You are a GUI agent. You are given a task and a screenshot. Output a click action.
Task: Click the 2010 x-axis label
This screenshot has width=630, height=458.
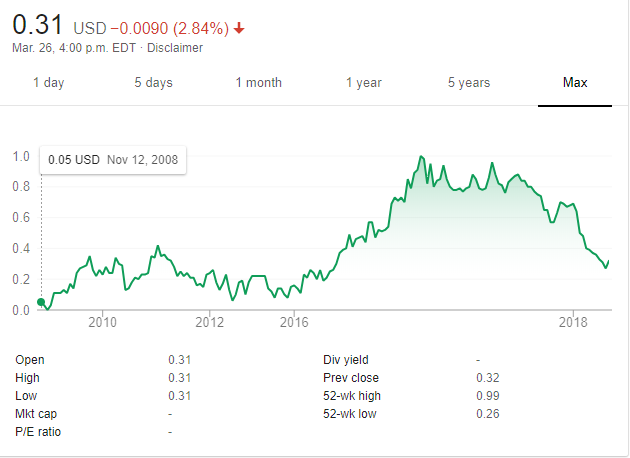pyautogui.click(x=102, y=322)
